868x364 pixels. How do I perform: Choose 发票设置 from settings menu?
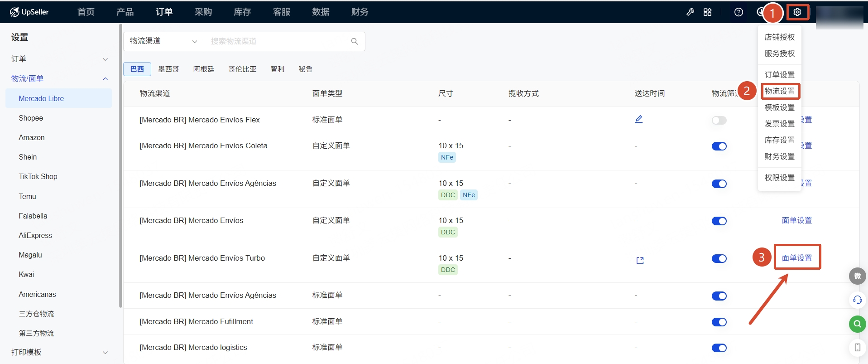coord(780,124)
